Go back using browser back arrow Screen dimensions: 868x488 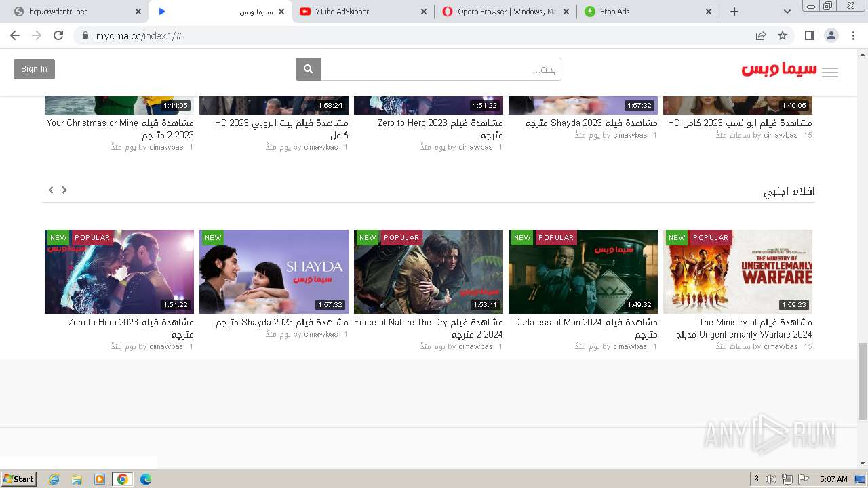pos(15,35)
